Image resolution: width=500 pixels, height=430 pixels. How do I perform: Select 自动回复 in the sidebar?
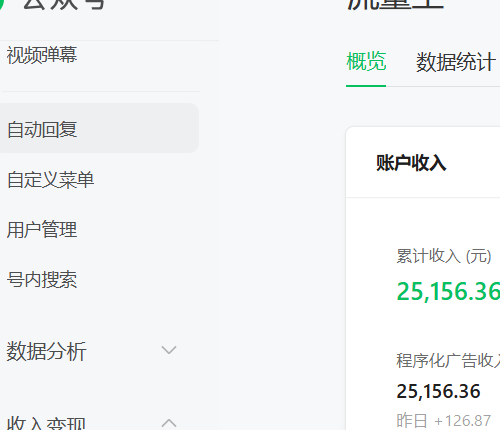click(99, 128)
